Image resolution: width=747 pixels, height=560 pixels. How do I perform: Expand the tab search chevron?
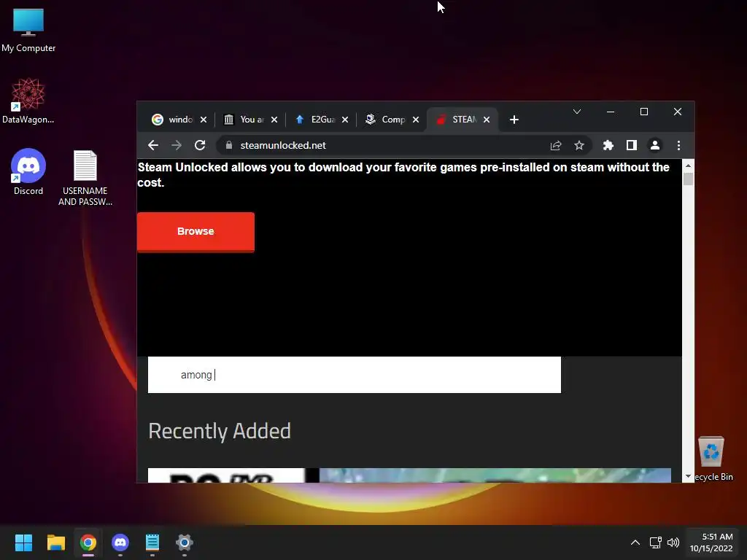[x=577, y=112]
